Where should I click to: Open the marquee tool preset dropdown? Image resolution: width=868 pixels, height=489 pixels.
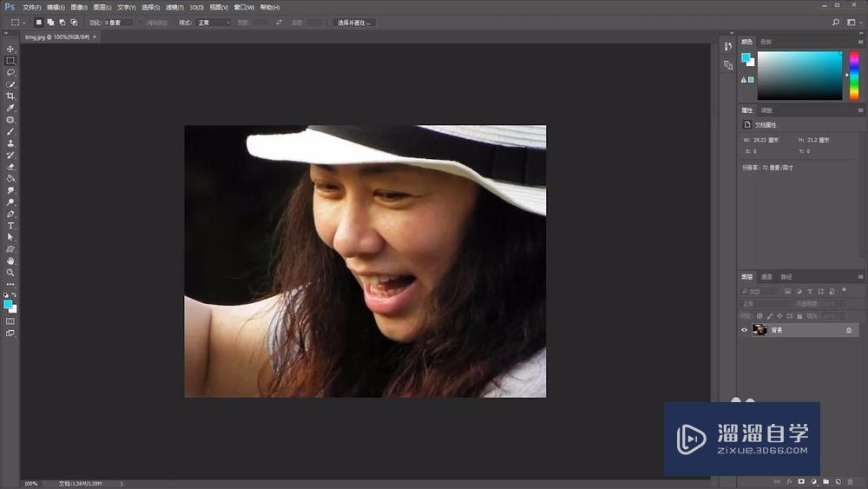point(18,22)
